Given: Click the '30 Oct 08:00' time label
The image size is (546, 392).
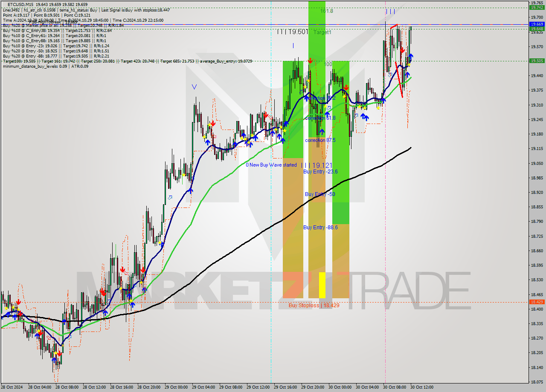Looking at the screenshot, I should pyautogui.click(x=395, y=387).
